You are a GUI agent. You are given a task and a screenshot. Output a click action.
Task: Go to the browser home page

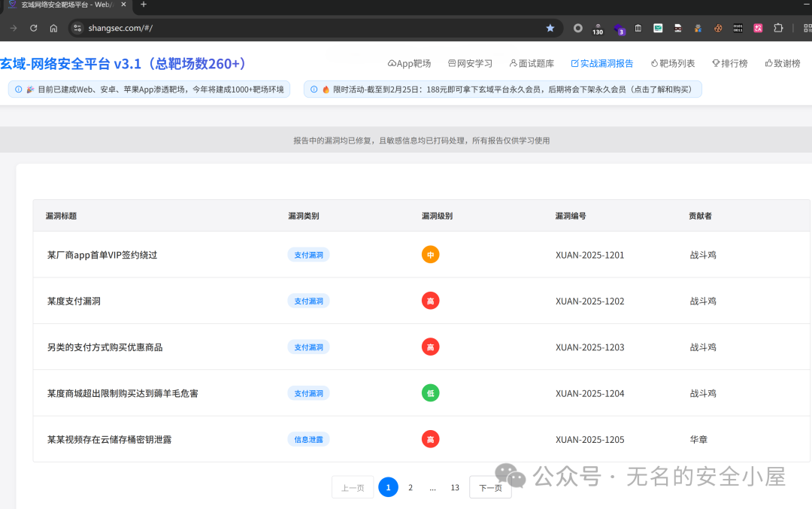click(x=53, y=28)
